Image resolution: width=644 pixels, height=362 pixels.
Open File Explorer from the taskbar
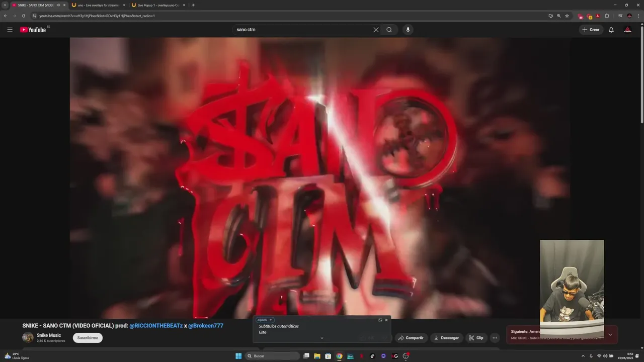click(x=317, y=356)
